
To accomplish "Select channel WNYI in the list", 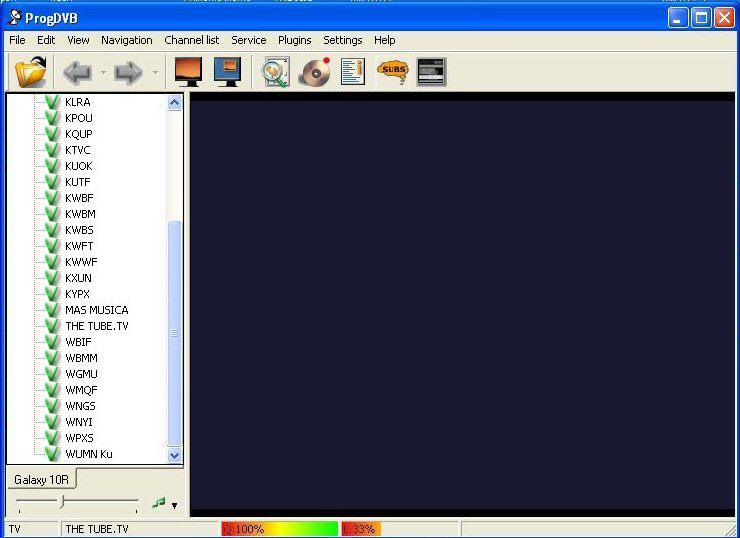I will pos(79,422).
